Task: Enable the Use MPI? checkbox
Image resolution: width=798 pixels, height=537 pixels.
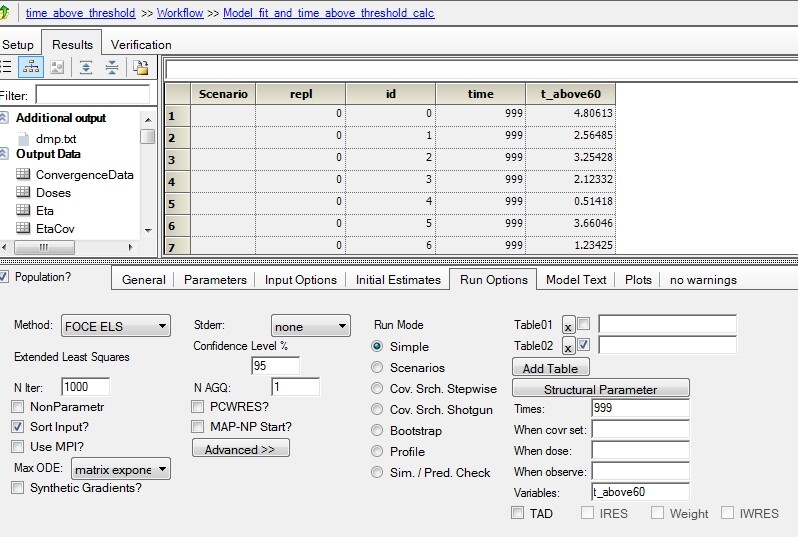Action: click(17, 447)
